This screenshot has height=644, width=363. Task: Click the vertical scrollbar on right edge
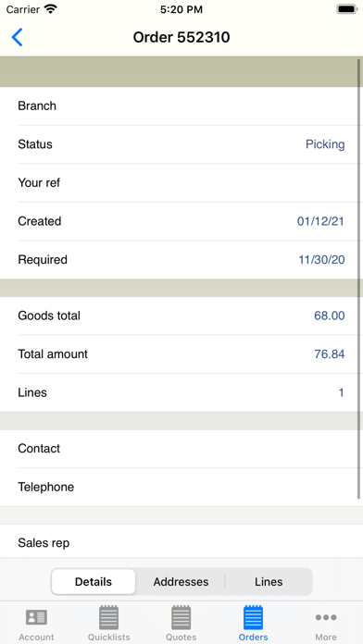(x=359, y=279)
